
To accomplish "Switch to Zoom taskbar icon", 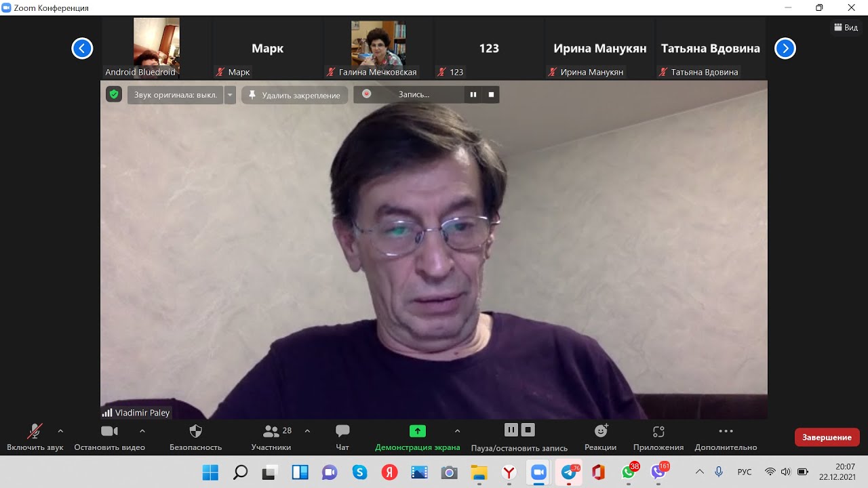I will [x=538, y=472].
